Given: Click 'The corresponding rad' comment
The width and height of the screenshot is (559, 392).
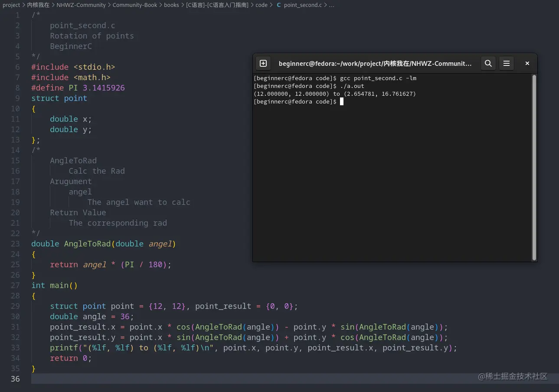Looking at the screenshot, I should tap(118, 223).
